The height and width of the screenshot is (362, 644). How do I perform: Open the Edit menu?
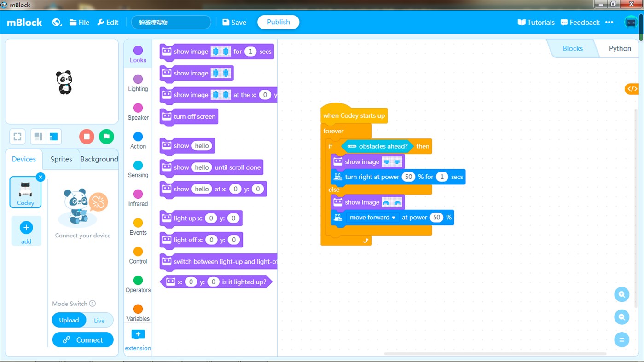click(x=108, y=22)
